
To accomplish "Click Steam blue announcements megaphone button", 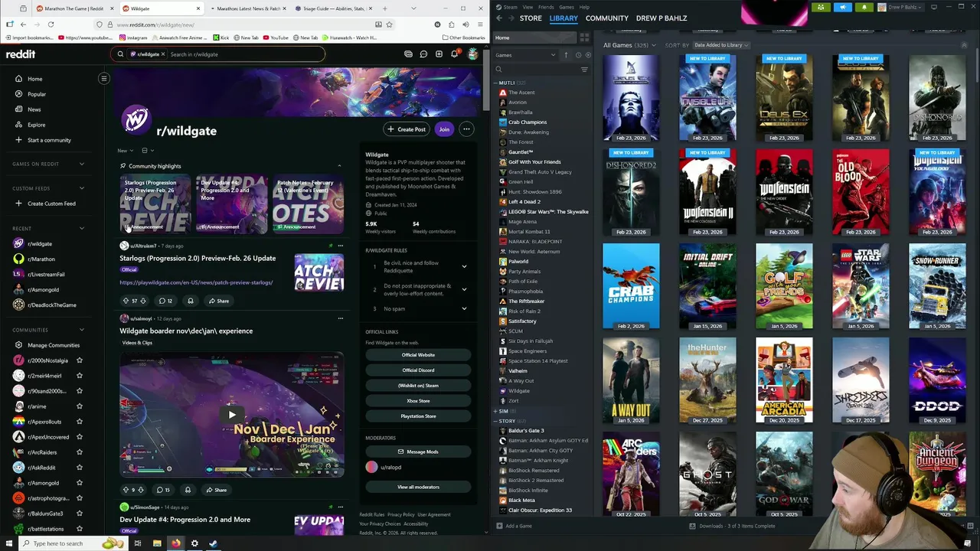I will point(842,8).
